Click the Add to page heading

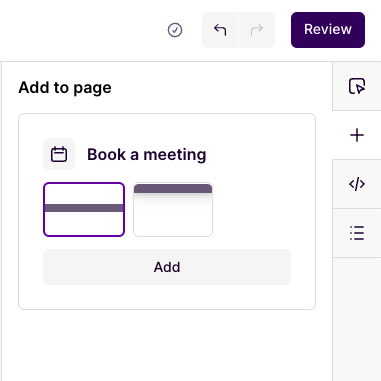(65, 88)
